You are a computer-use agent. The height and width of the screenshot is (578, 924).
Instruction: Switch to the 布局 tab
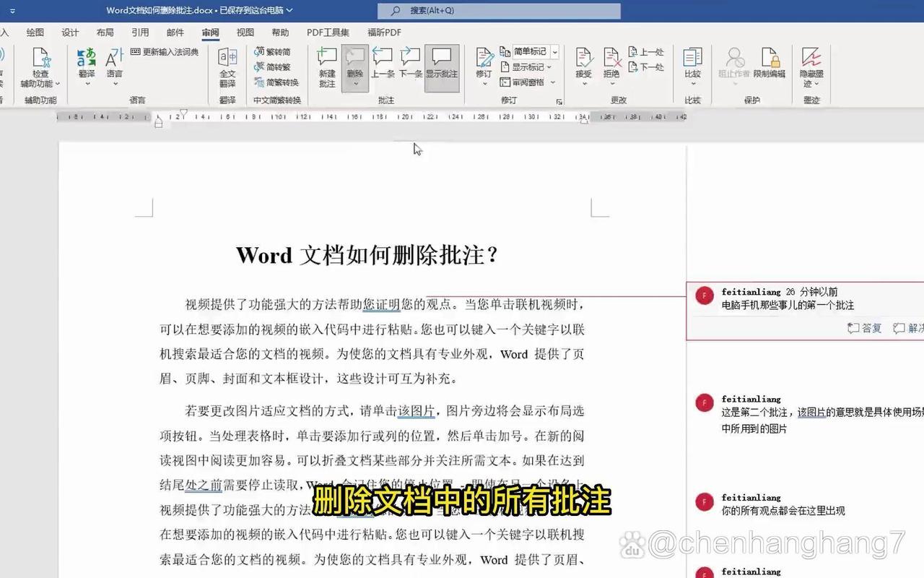(x=105, y=33)
